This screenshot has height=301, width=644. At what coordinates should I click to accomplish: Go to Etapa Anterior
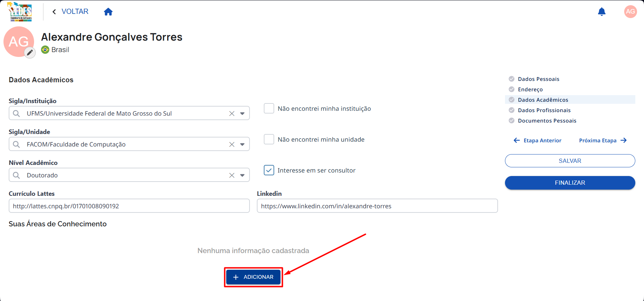[538, 140]
